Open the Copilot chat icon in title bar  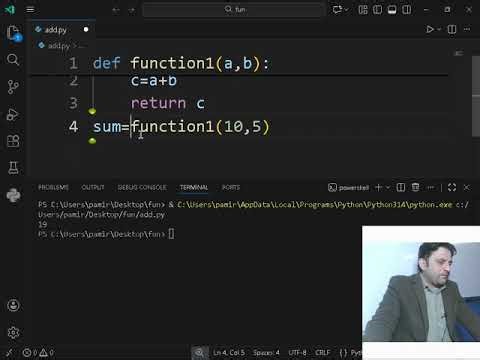click(x=337, y=9)
